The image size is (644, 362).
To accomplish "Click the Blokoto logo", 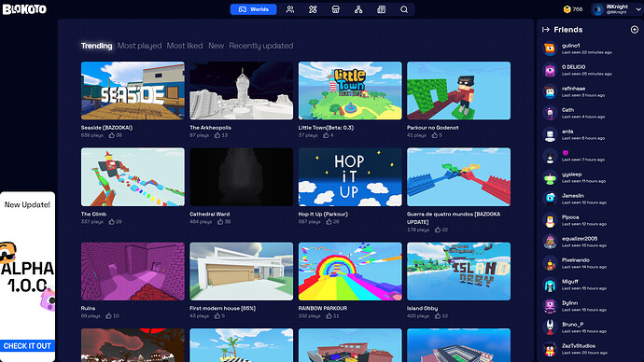I will [x=24, y=9].
